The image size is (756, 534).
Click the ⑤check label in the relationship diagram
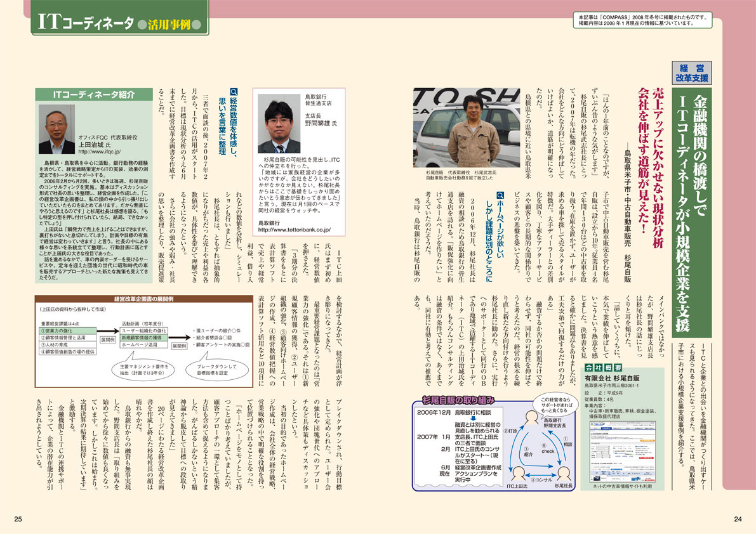pos(548,449)
